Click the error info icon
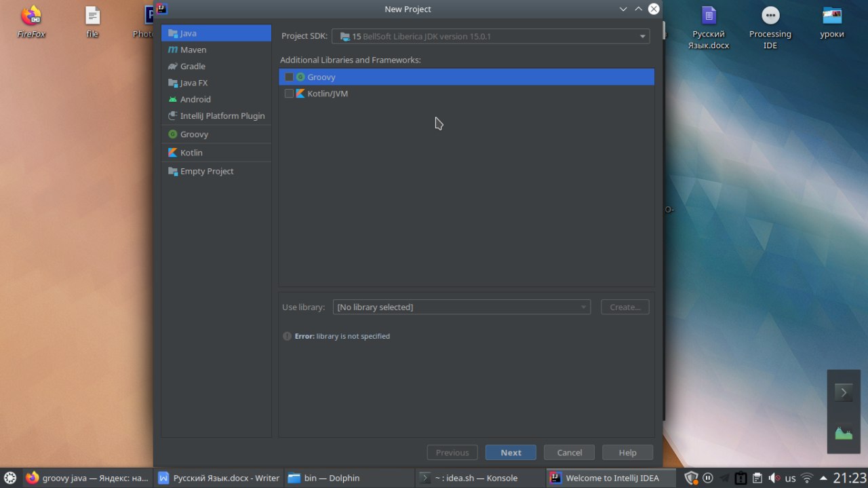Image resolution: width=868 pixels, height=488 pixels. (288, 336)
